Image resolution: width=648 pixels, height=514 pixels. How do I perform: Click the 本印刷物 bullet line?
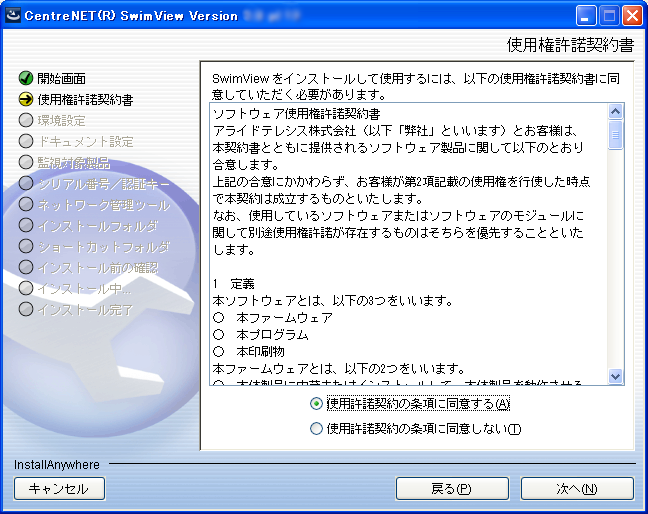249,352
